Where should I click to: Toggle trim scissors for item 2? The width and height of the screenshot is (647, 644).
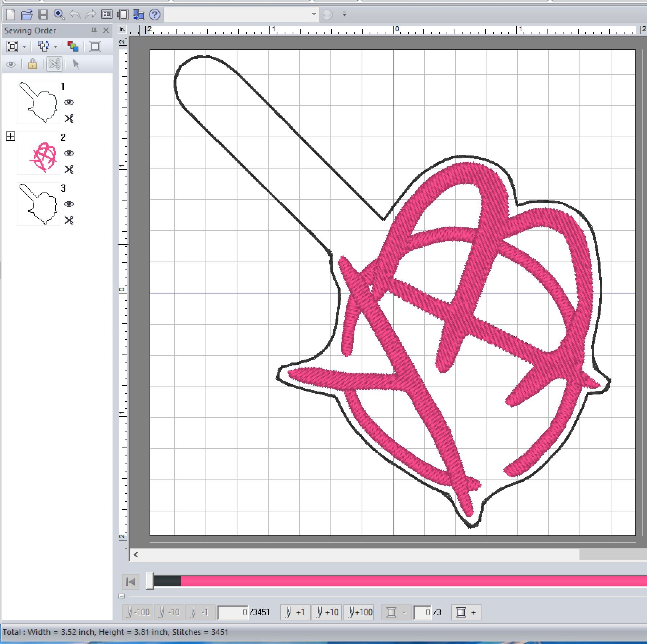click(69, 169)
